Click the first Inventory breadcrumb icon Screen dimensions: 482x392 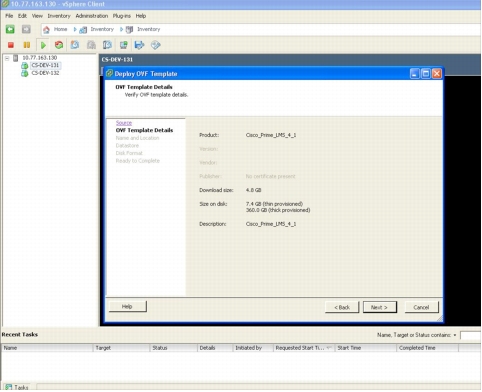point(83,30)
